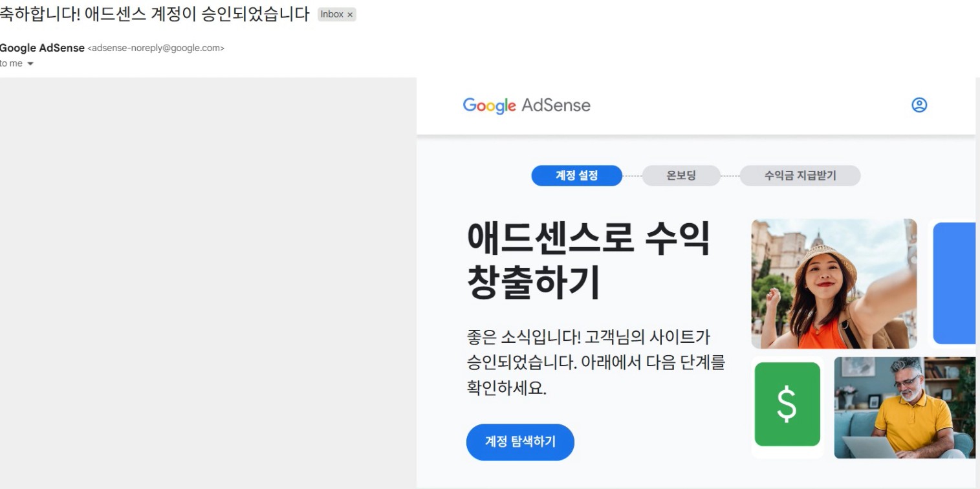Open the woman selfie photo
The height and width of the screenshot is (489, 980).
(834, 284)
